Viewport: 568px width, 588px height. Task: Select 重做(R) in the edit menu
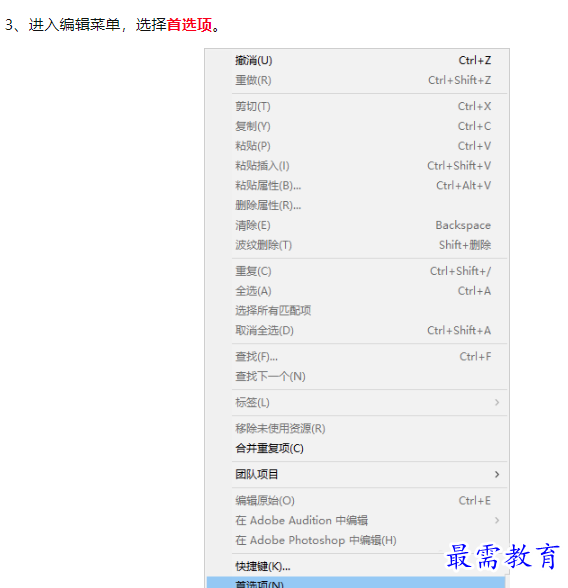coord(356,80)
